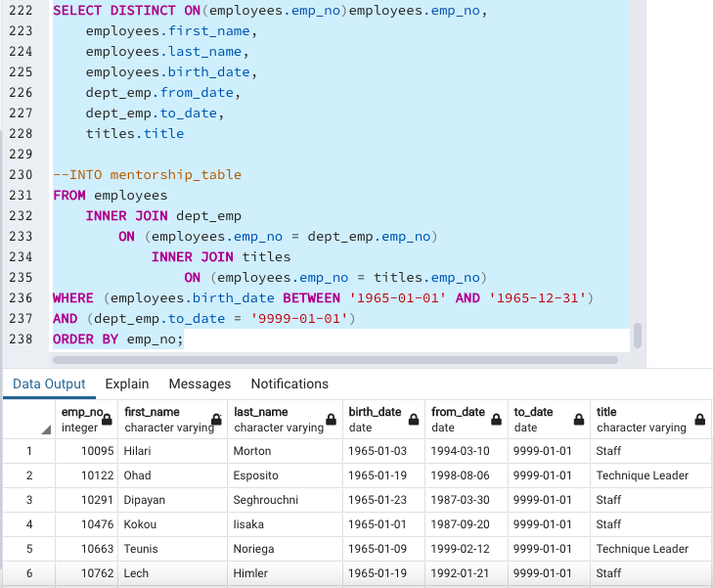This screenshot has height=588, width=713.
Task: Select row number 6 header
Action: (x=29, y=573)
